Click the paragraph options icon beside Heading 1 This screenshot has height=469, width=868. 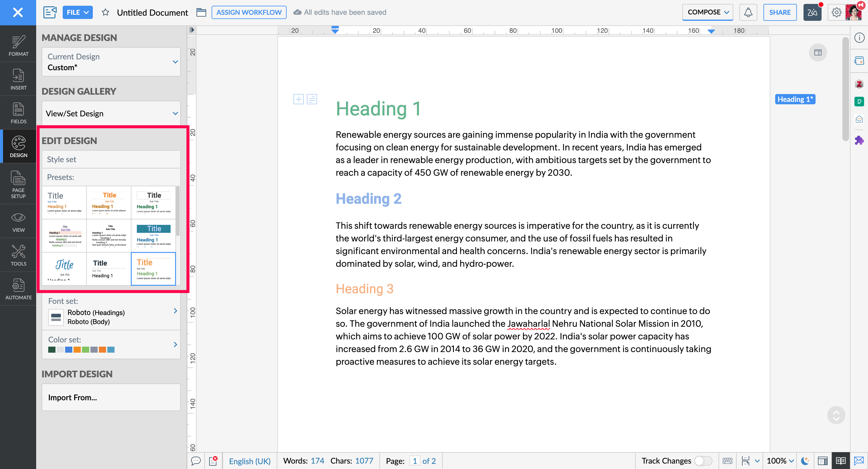point(312,99)
